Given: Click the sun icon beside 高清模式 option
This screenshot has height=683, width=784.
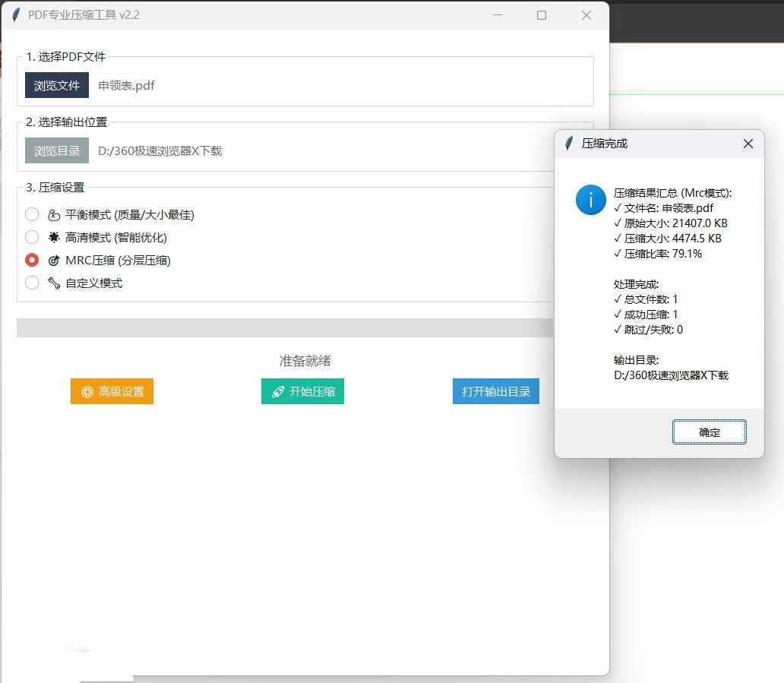Looking at the screenshot, I should 52,237.
